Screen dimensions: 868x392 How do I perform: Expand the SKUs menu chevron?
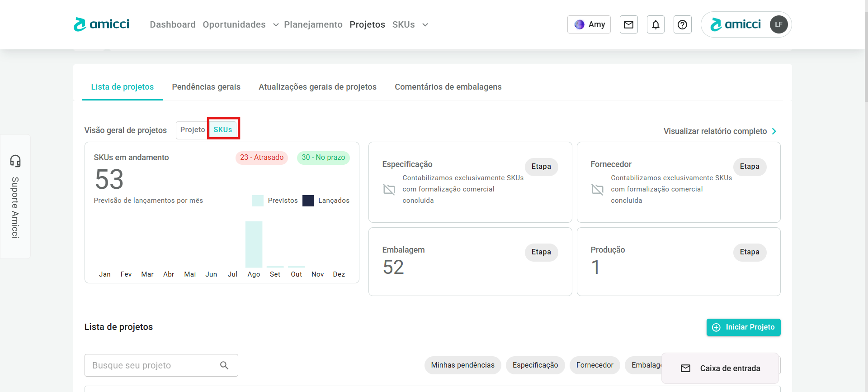point(425,25)
